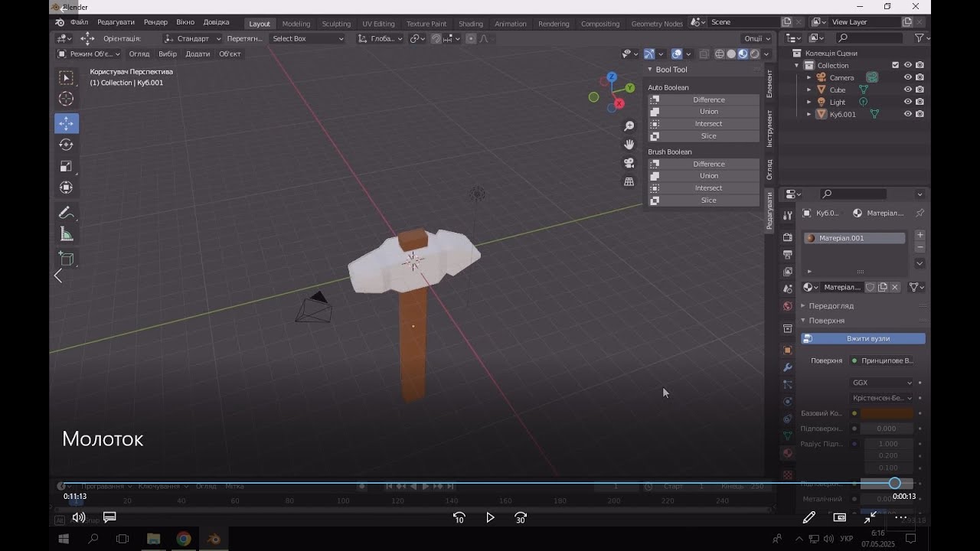Activate the Cursor tool
The image size is (980, 551).
[x=67, y=99]
